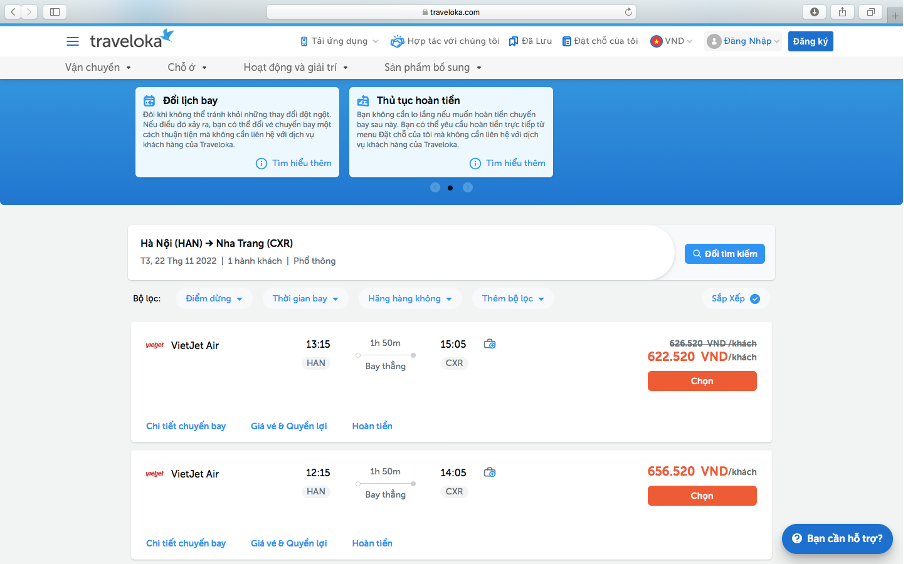Click the handshake partner icon
Viewport: 904px width, 564px height.
coord(397,42)
